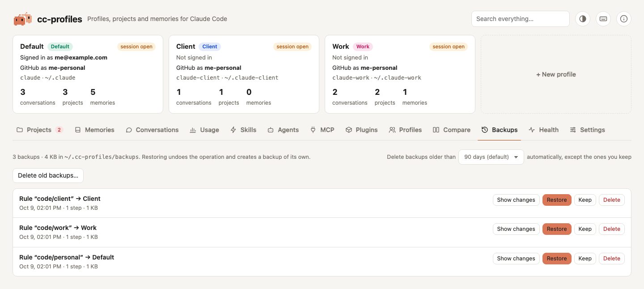
Task: Click the box Plugins icon
Action: (349, 130)
